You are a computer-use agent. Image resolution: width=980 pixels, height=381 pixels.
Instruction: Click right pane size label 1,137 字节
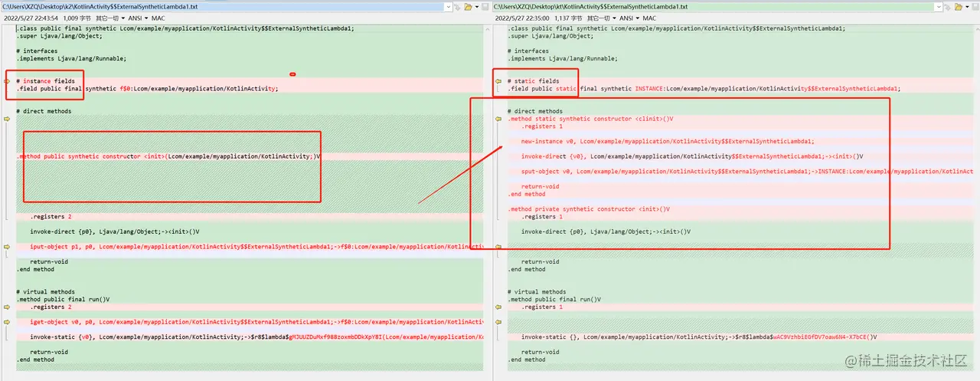coord(567,18)
